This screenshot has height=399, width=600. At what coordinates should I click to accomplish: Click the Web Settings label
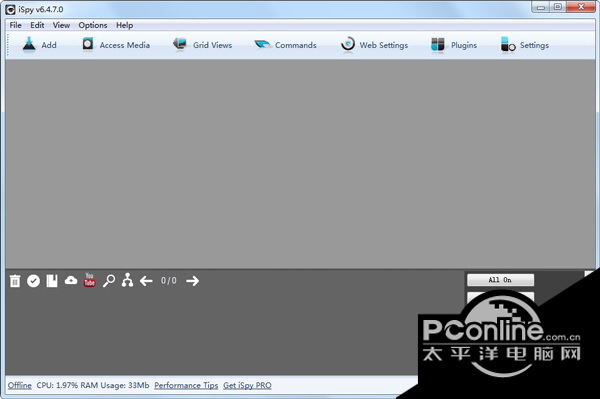click(384, 45)
